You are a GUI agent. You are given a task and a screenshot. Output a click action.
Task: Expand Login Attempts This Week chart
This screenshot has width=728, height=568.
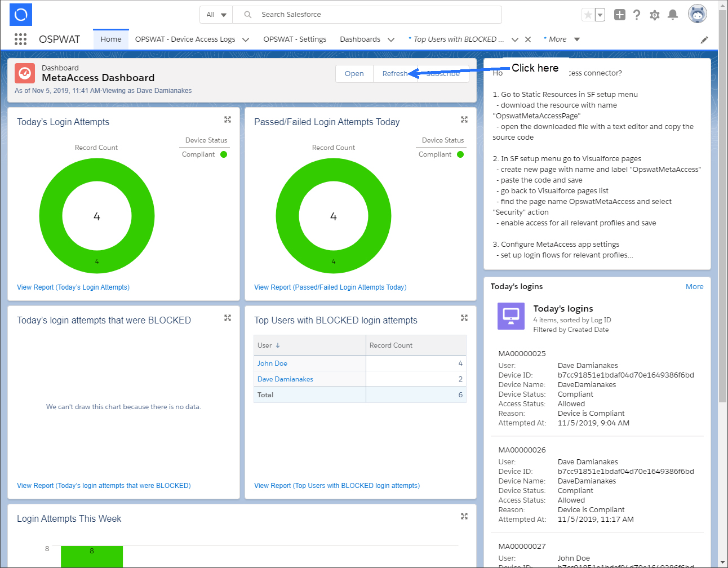click(464, 516)
